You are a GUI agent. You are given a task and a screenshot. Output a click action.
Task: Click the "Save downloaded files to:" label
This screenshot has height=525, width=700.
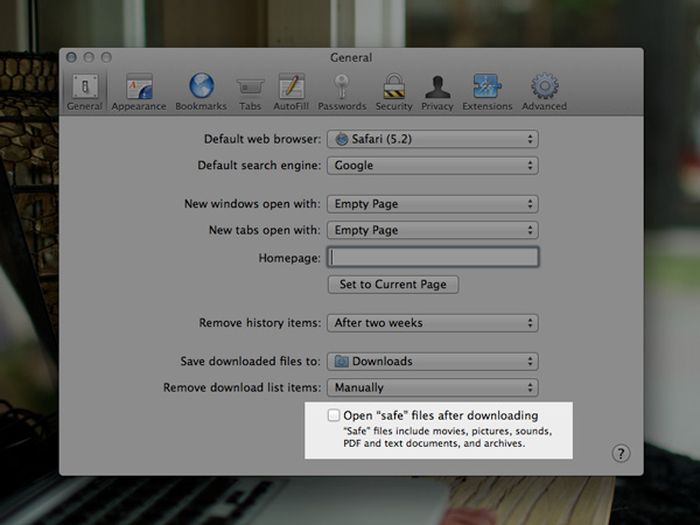(x=250, y=361)
